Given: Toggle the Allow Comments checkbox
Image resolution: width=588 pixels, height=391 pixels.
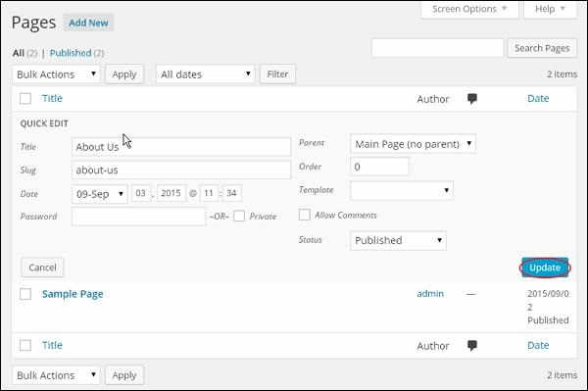Looking at the screenshot, I should (305, 215).
